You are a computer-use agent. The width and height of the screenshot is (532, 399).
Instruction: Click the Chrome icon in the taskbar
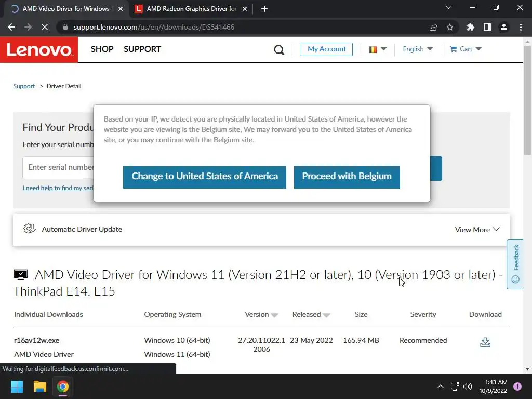(x=63, y=387)
